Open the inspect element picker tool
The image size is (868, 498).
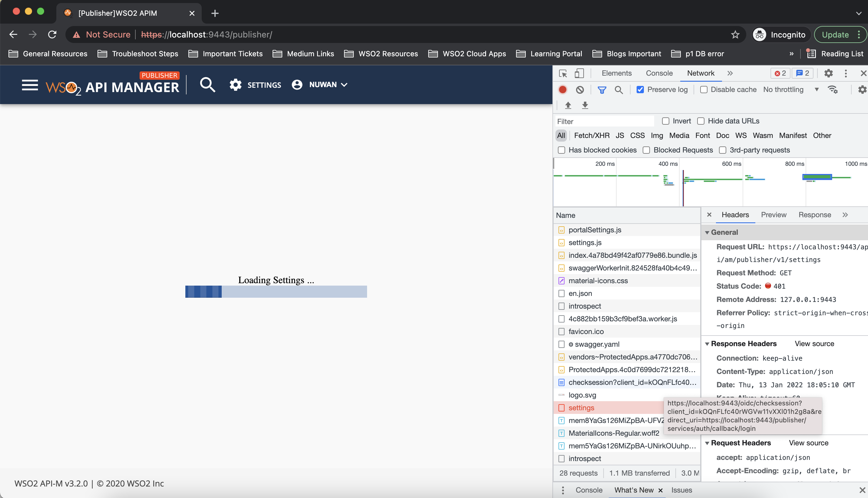pos(563,73)
